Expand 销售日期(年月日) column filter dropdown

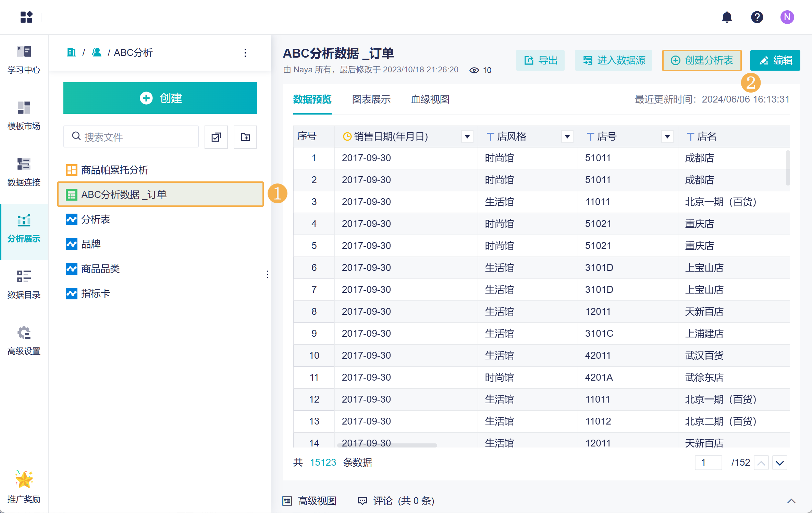point(467,137)
